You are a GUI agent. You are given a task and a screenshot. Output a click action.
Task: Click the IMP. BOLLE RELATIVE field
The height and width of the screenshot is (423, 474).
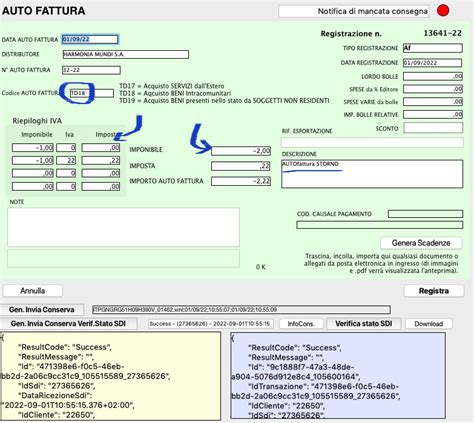tap(433, 114)
